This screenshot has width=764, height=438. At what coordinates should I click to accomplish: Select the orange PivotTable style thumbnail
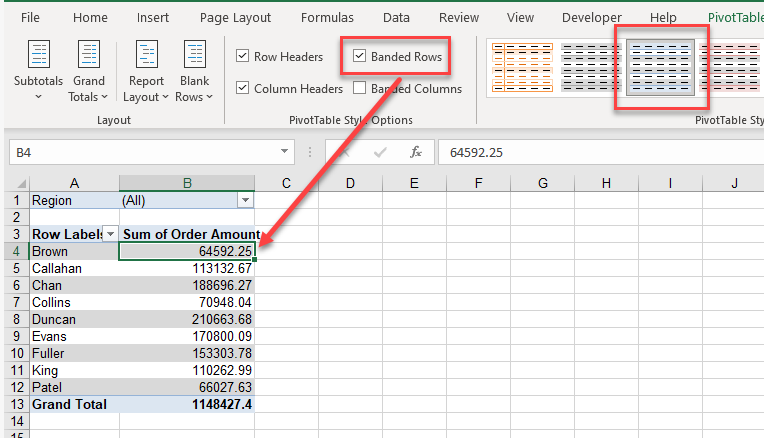click(x=521, y=68)
